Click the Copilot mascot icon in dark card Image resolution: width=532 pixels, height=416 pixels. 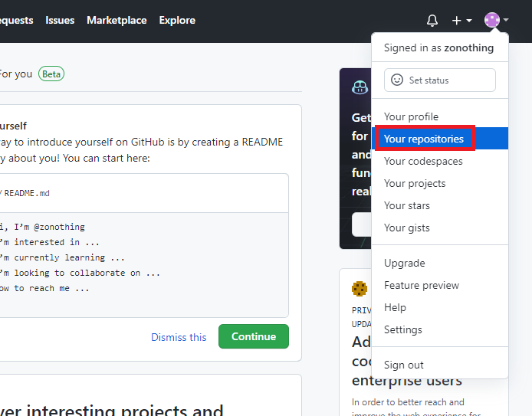click(360, 88)
